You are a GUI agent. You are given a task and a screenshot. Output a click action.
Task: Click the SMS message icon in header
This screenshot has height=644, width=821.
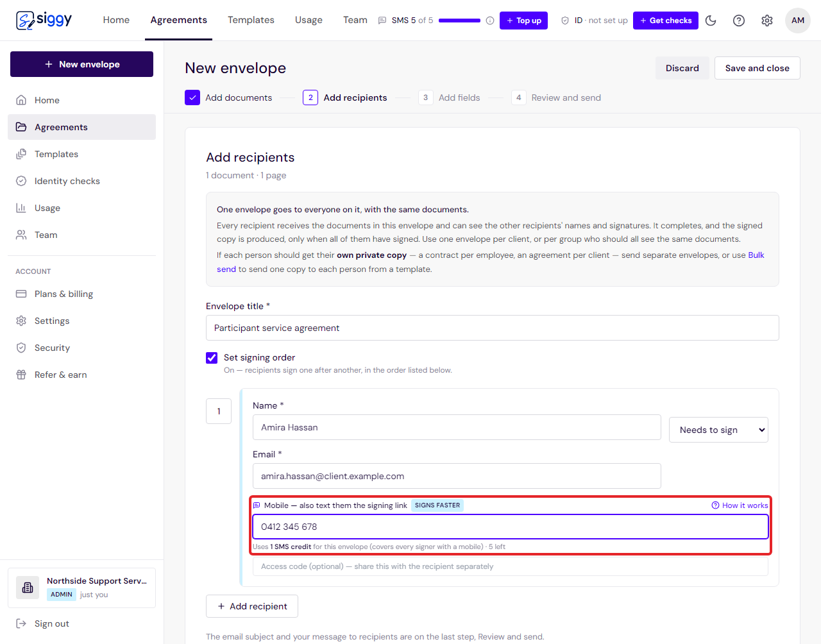point(382,21)
